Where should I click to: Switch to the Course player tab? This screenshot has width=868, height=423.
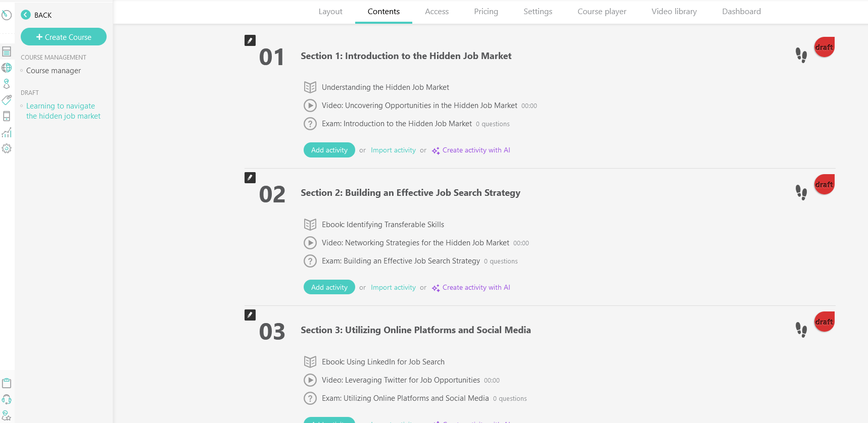602,12
